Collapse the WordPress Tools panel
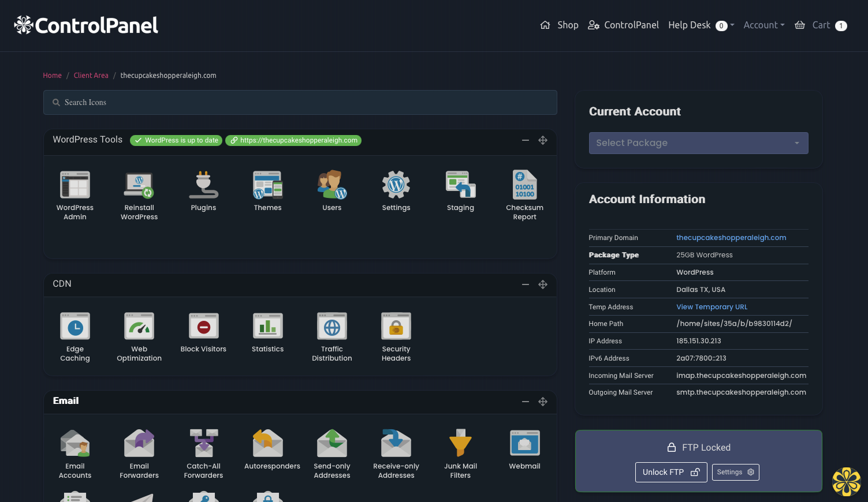The image size is (868, 502). [x=526, y=140]
